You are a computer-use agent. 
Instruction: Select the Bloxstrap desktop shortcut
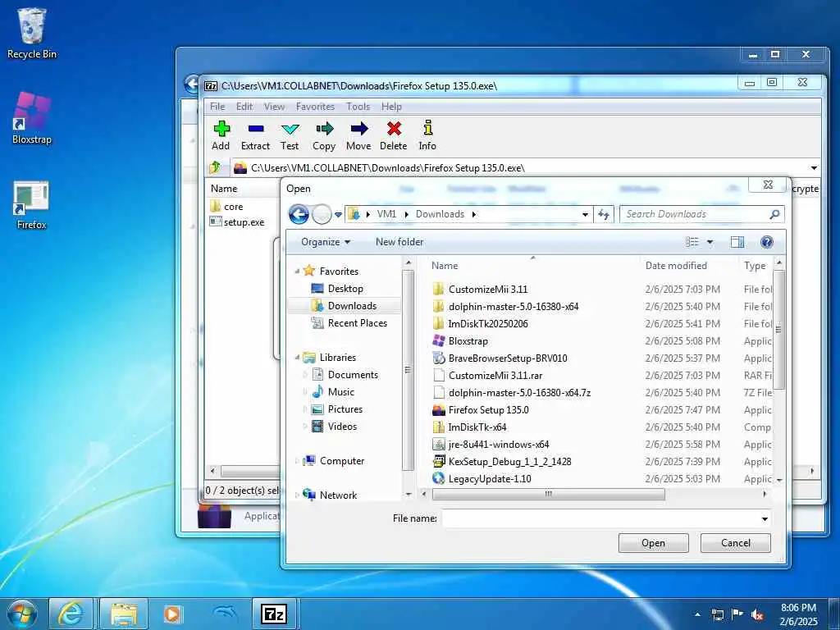(x=32, y=118)
